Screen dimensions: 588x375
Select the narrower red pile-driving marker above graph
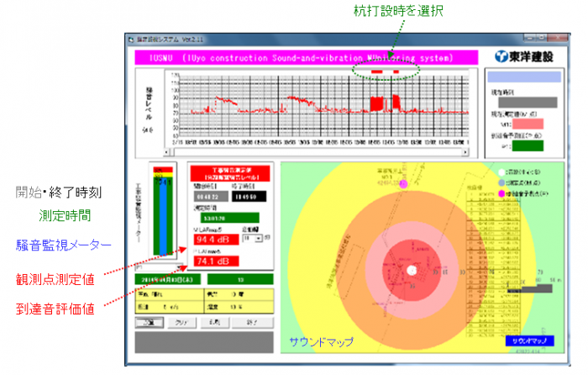tap(396, 71)
